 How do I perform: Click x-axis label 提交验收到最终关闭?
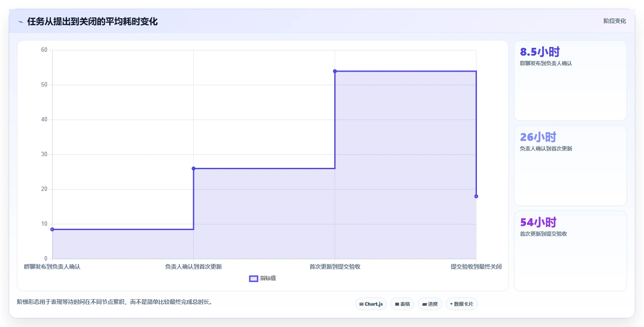tap(476, 267)
